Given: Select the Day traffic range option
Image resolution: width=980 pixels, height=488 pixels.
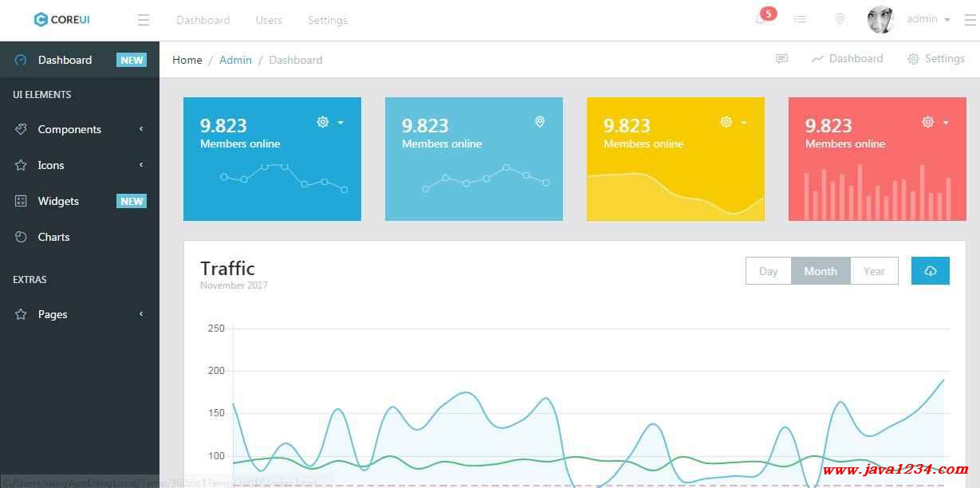Looking at the screenshot, I should tap(768, 271).
